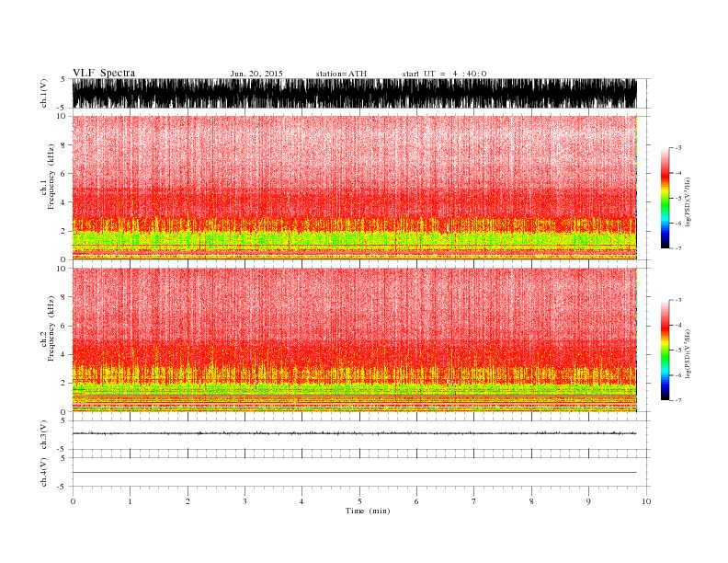
Task: Click inside the ch.1 frequency spectrogram
Action: click(354, 188)
